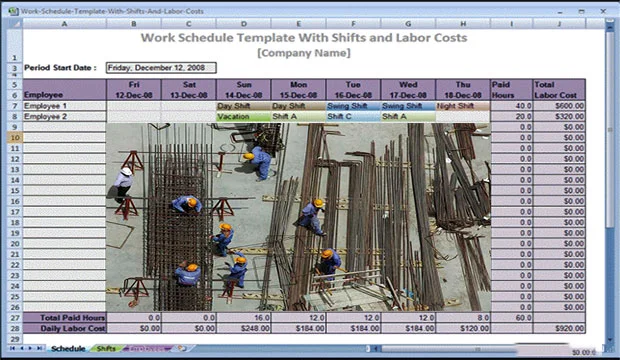Click the Select All corner box
This screenshot has height=360, width=620.
[x=15, y=24]
